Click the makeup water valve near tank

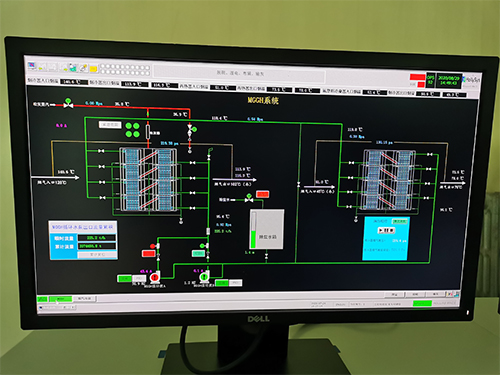tap(249, 198)
